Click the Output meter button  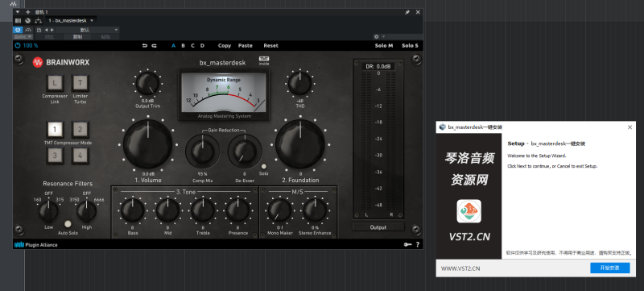click(x=378, y=227)
